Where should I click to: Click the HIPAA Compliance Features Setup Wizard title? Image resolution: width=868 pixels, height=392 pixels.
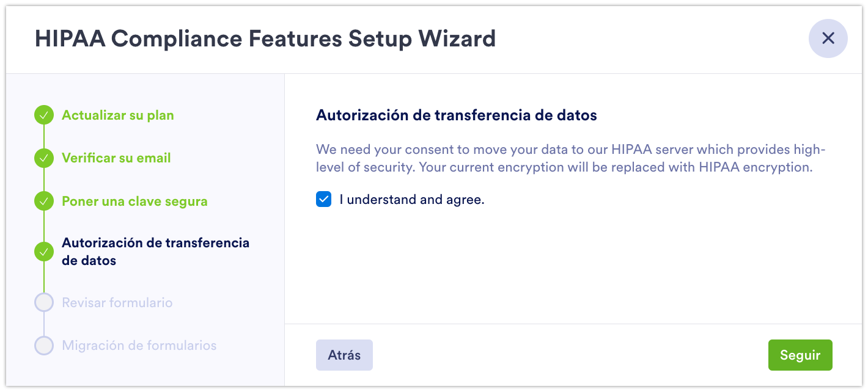coord(265,39)
